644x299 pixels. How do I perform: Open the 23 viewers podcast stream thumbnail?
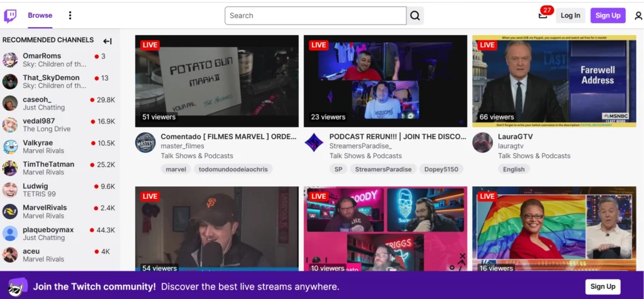pyautogui.click(x=386, y=81)
